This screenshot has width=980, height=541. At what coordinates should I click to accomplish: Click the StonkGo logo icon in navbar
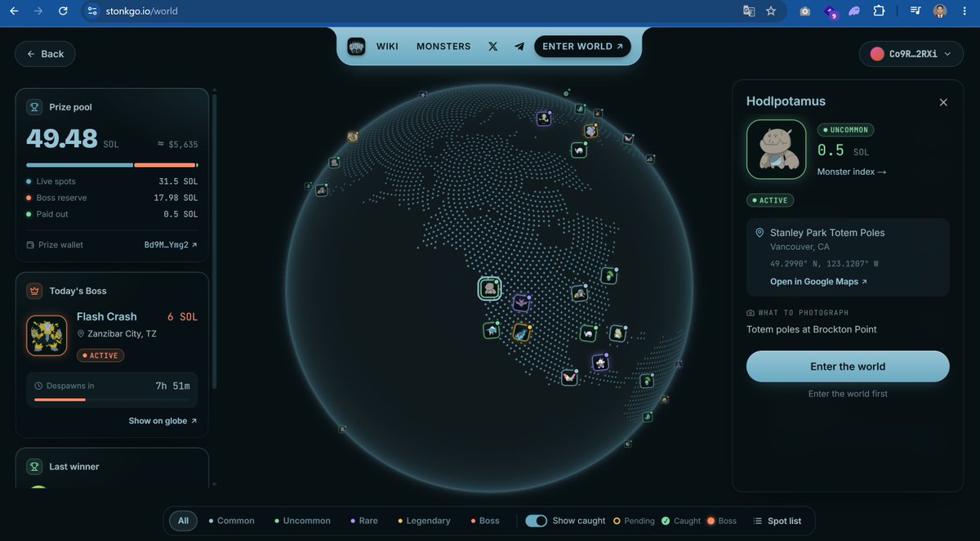[x=356, y=47]
